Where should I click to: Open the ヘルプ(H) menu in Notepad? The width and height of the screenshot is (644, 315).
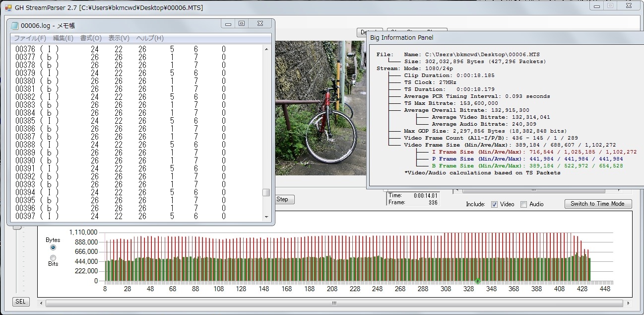[x=150, y=38]
